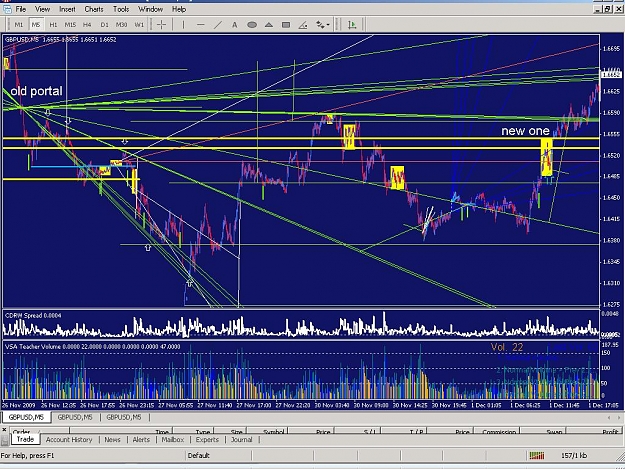Select the active GBPUSD,M5 chart tab

click(26, 417)
